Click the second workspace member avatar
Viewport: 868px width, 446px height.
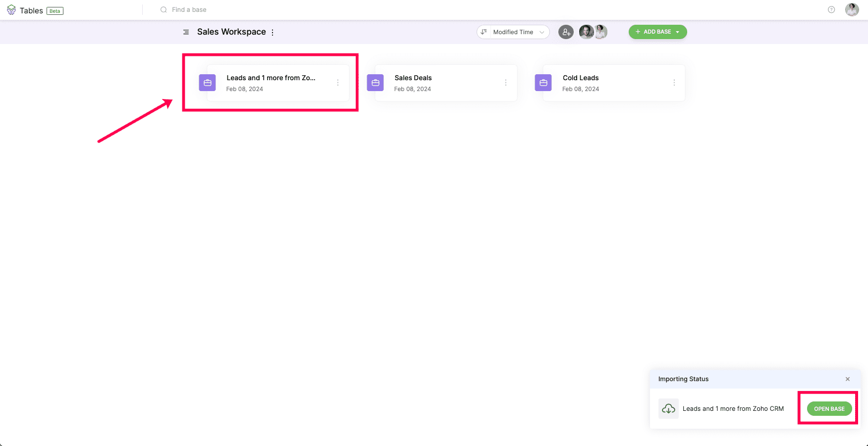point(601,32)
